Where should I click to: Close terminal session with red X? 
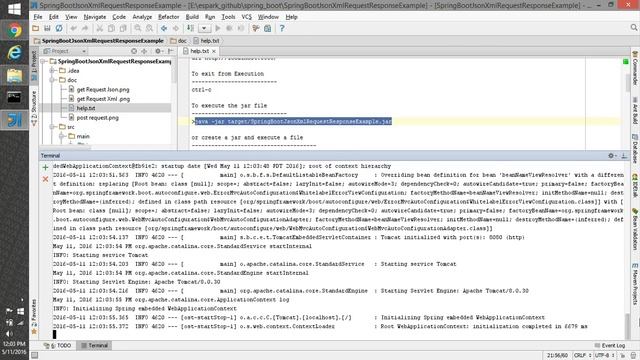(x=45, y=179)
